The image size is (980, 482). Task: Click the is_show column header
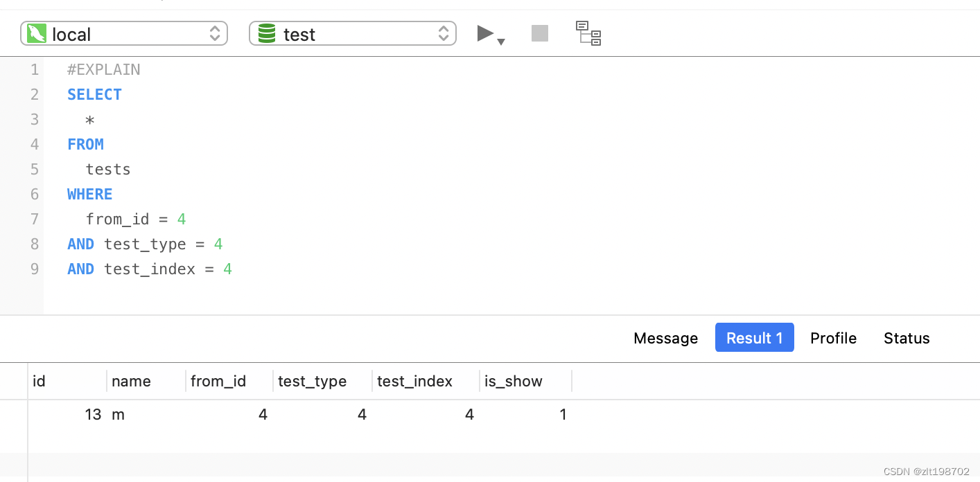tap(514, 381)
